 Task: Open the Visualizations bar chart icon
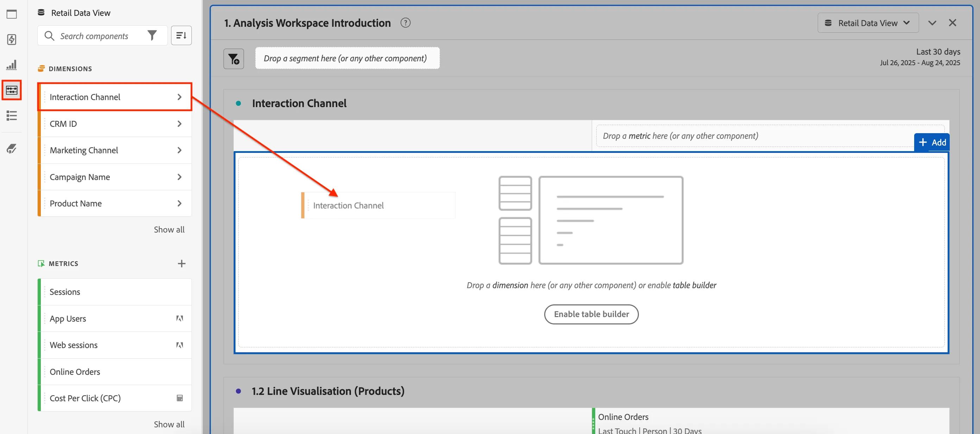12,65
